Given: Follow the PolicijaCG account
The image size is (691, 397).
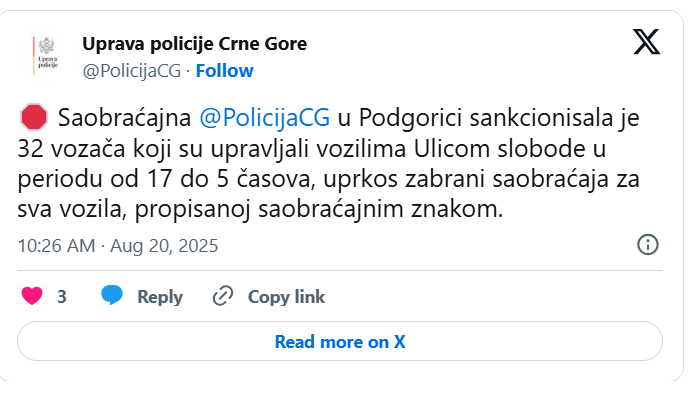Looking at the screenshot, I should coord(224,70).
